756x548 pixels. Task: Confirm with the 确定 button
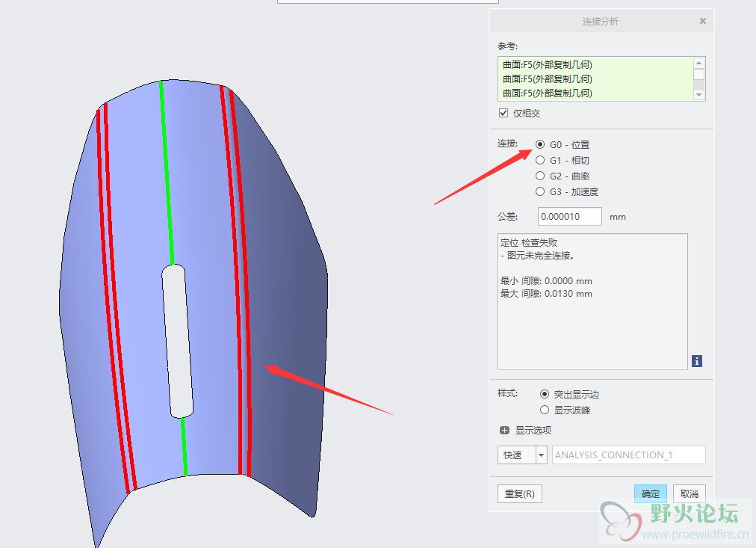pos(651,494)
